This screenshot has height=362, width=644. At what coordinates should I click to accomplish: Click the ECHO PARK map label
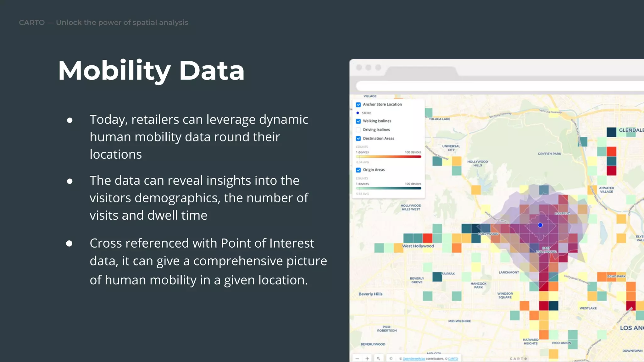[616, 276]
